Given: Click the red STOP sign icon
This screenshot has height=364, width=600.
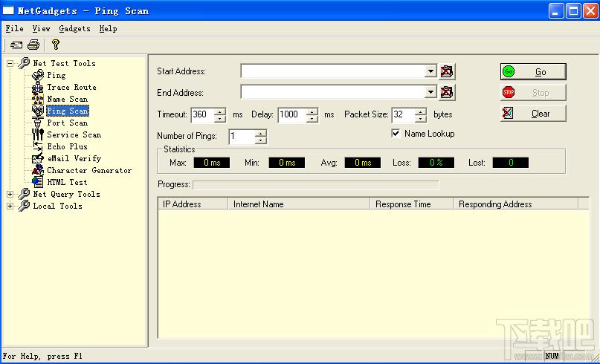Looking at the screenshot, I should 509,92.
